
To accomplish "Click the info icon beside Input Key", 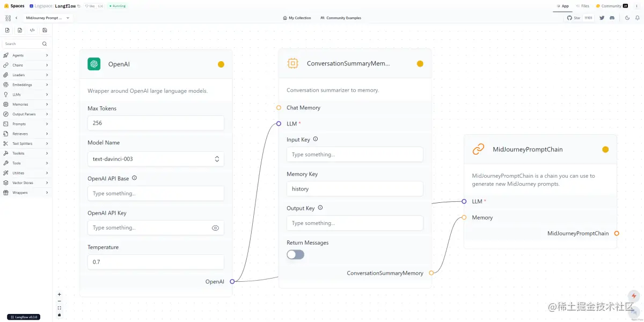I will pos(316,139).
